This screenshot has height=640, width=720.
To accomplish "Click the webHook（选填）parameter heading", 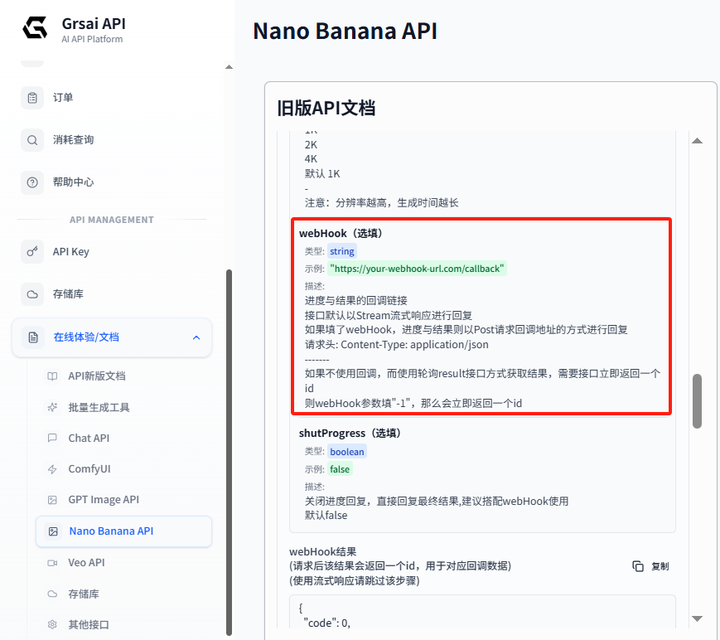I will pos(341,233).
